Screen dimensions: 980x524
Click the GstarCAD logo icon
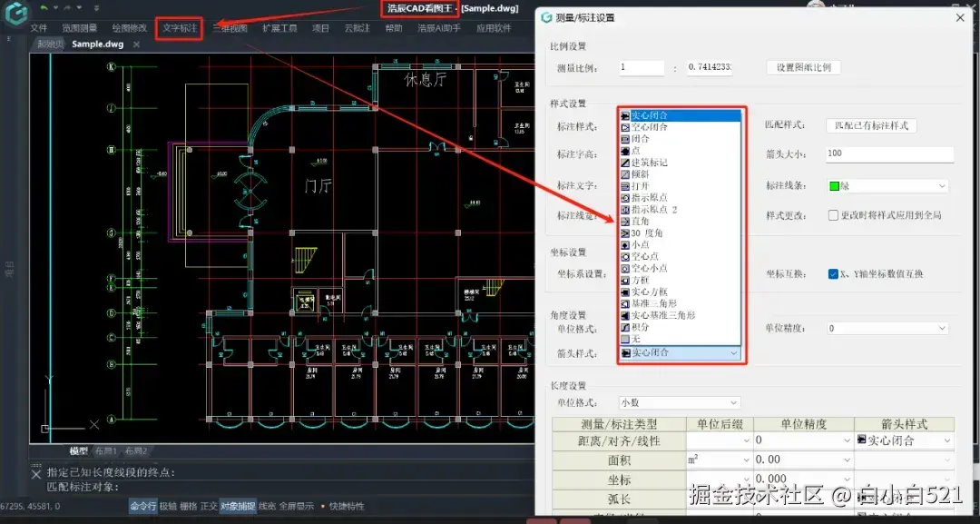click(x=15, y=13)
